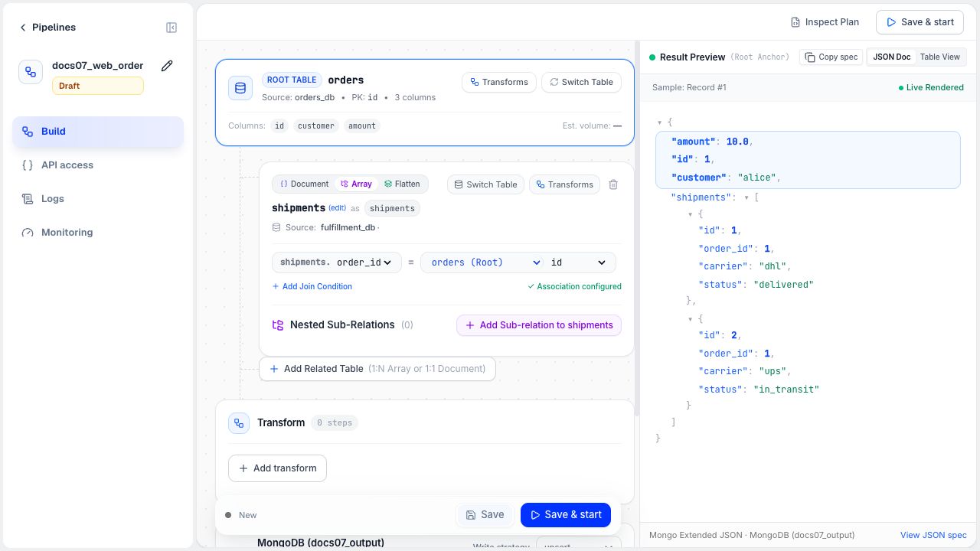Switch preview to JSON Doc
The height and width of the screenshot is (551, 980).
click(892, 57)
